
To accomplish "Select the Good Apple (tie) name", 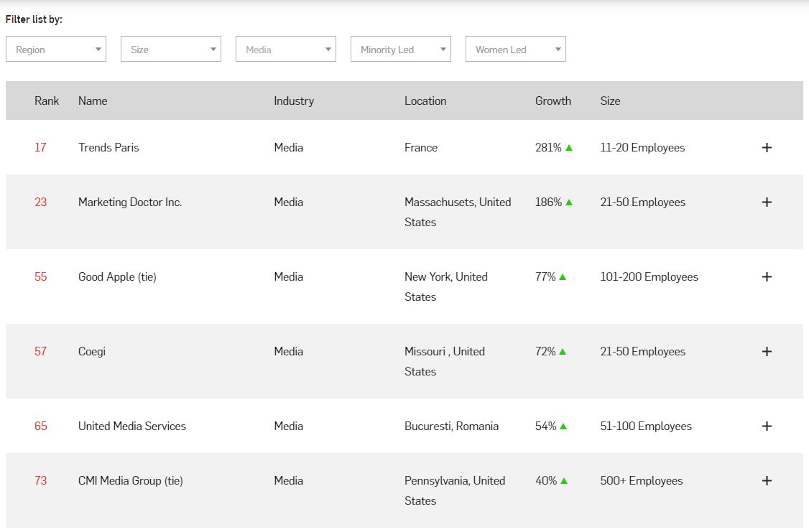I will pyautogui.click(x=117, y=277).
